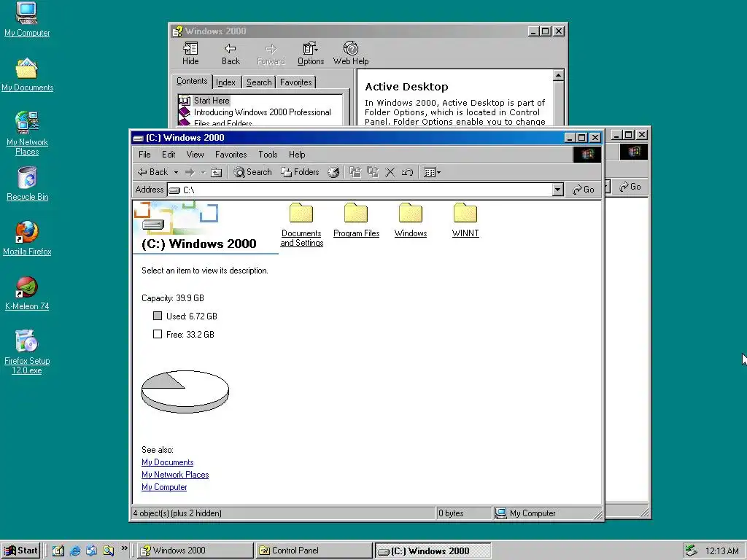Click Web Help icon in Help window
The width and height of the screenshot is (747, 560).
pos(351,53)
